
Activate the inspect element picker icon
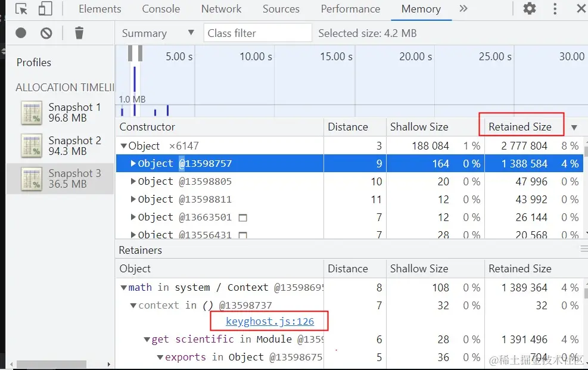21,9
